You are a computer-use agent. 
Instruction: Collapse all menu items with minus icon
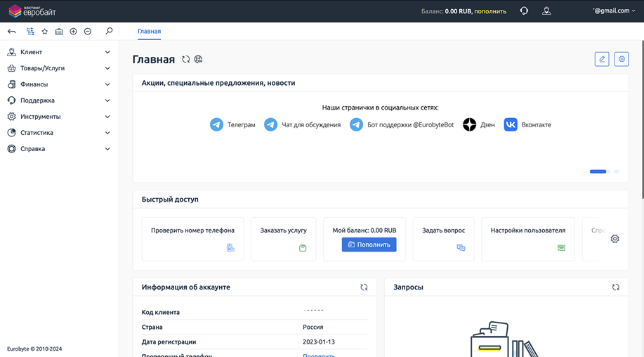[x=88, y=31]
